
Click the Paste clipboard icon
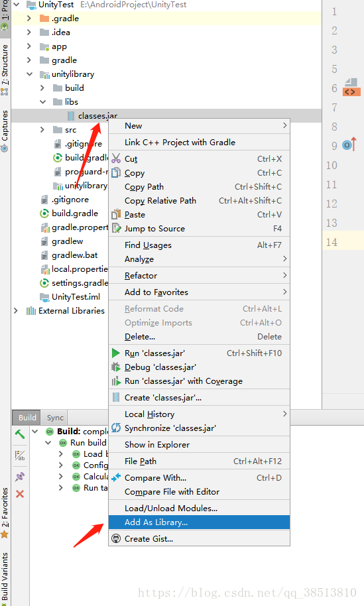pyautogui.click(x=116, y=214)
